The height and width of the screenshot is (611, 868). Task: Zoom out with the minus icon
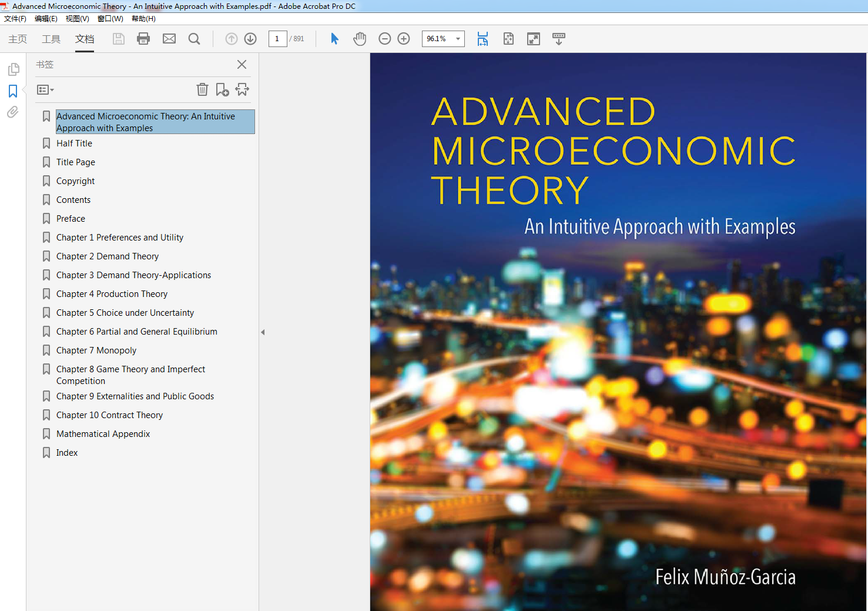pyautogui.click(x=385, y=39)
